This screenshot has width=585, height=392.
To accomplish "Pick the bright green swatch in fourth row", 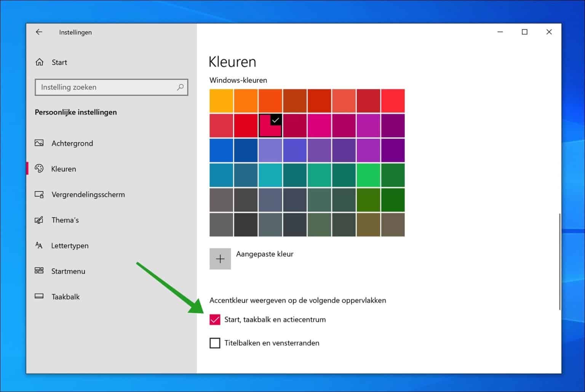I will point(369,175).
